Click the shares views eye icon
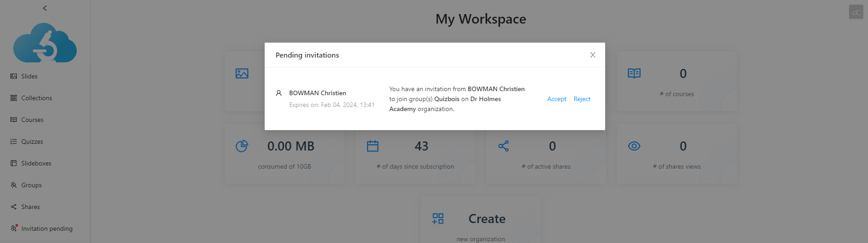 click(634, 146)
